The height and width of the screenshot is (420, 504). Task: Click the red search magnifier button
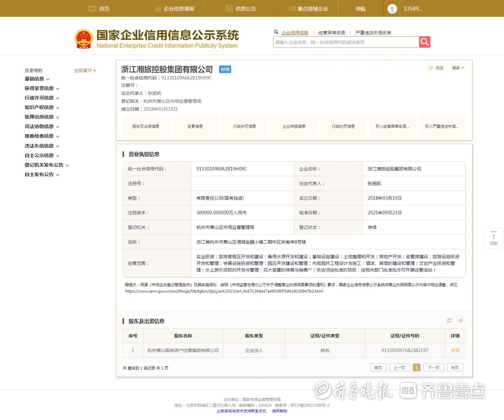(x=425, y=42)
